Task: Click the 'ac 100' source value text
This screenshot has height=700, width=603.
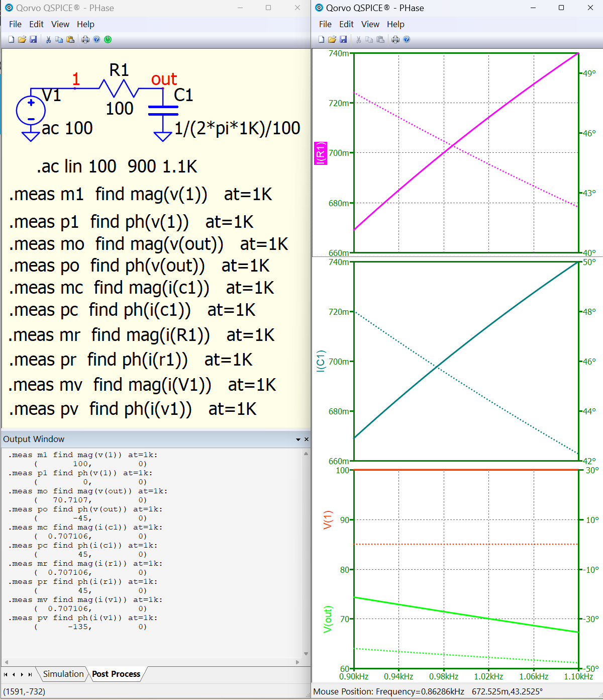Action: tap(67, 128)
